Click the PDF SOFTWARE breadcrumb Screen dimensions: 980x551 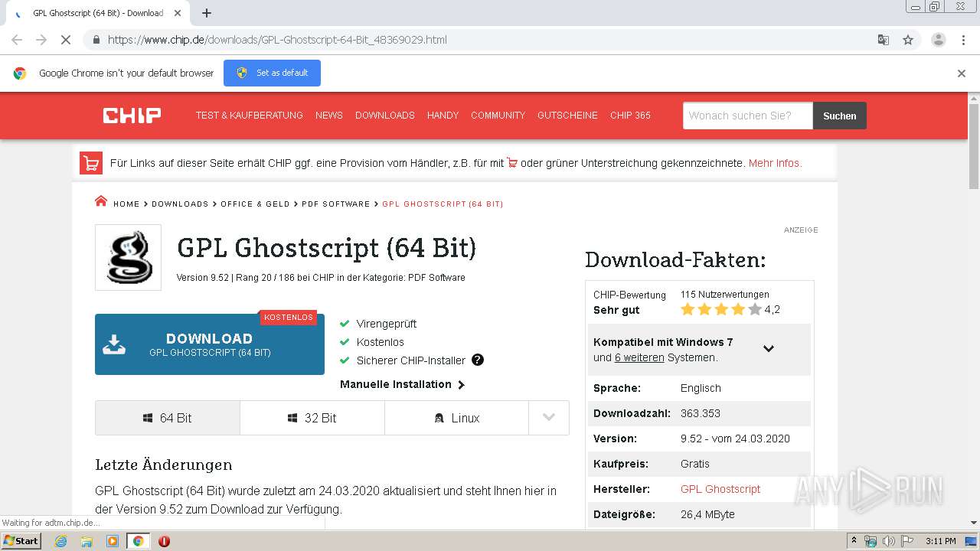pyautogui.click(x=335, y=204)
